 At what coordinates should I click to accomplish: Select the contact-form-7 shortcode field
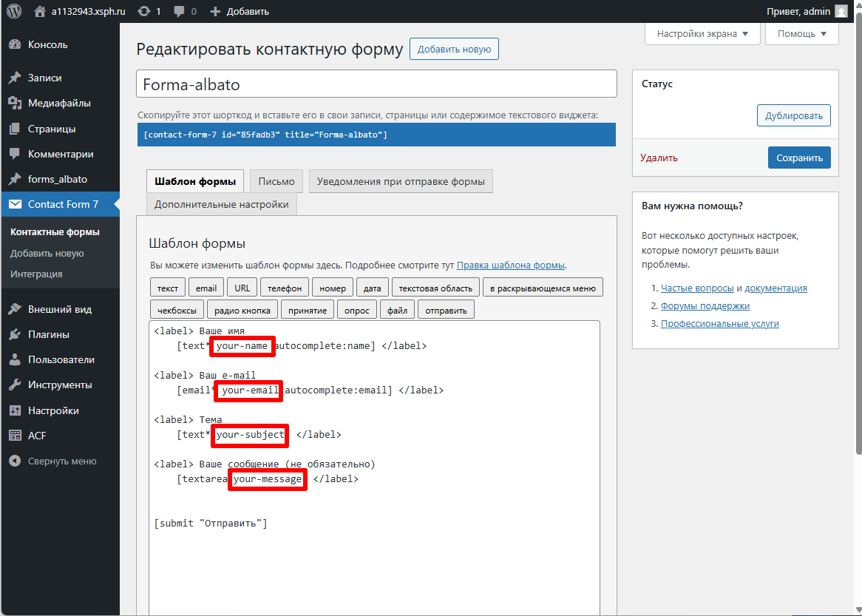point(376,135)
